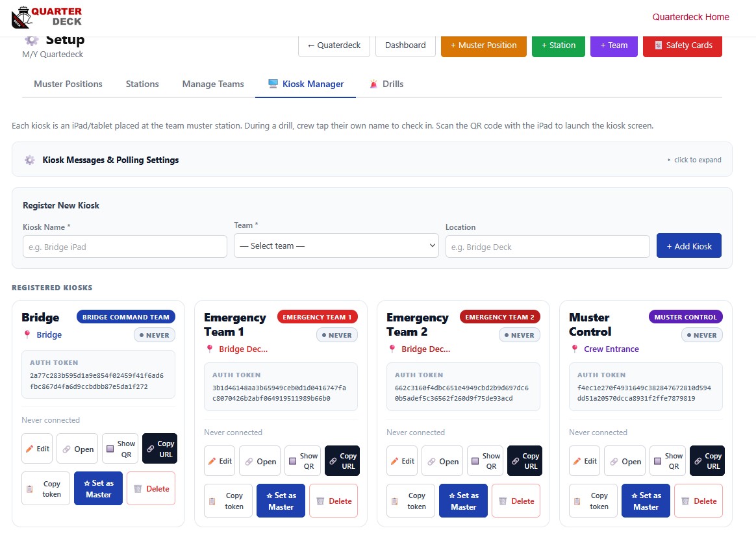Switch to the Muster Positions tab

[x=68, y=84]
